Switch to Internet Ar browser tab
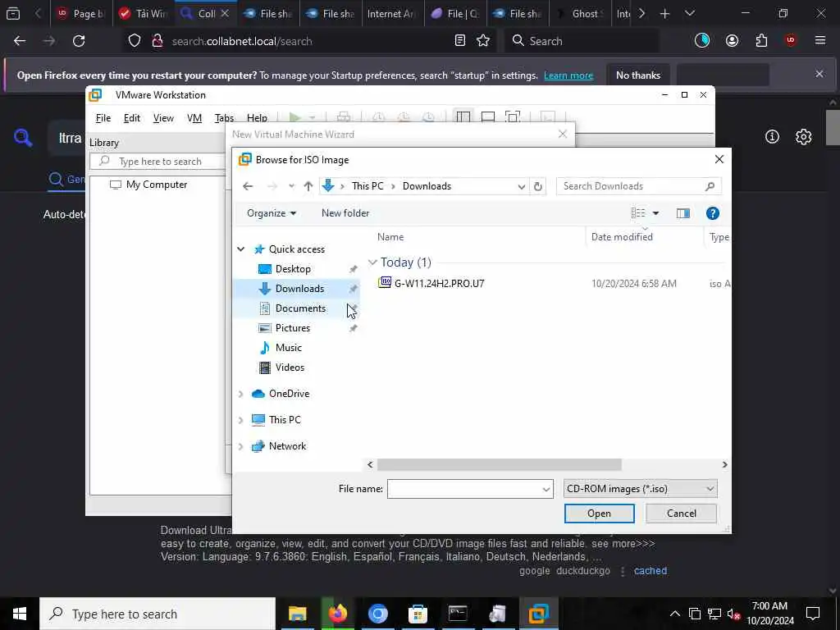Image resolution: width=840 pixels, height=630 pixels. tap(391, 14)
